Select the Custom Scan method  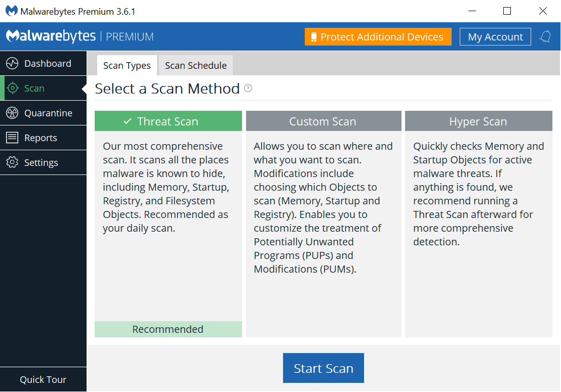point(324,121)
